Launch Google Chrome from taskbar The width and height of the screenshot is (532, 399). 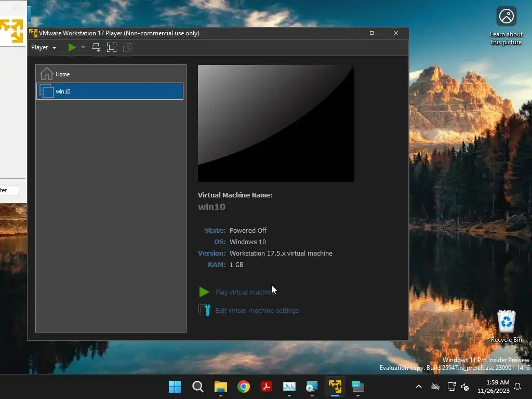pos(244,387)
